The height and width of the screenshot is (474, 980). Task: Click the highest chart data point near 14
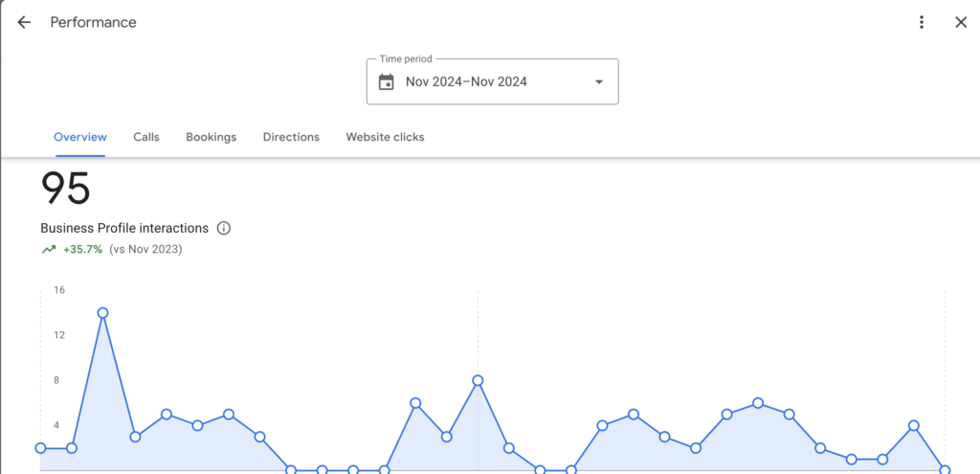tap(102, 312)
